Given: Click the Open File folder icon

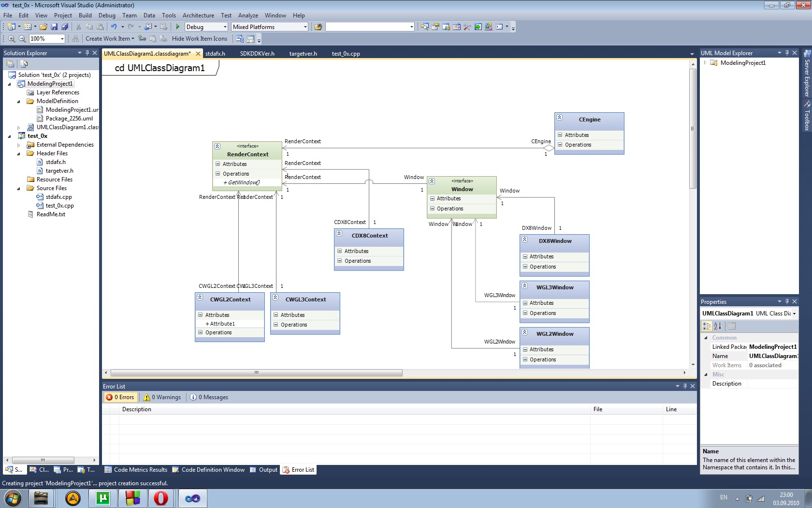Looking at the screenshot, I should [43, 27].
